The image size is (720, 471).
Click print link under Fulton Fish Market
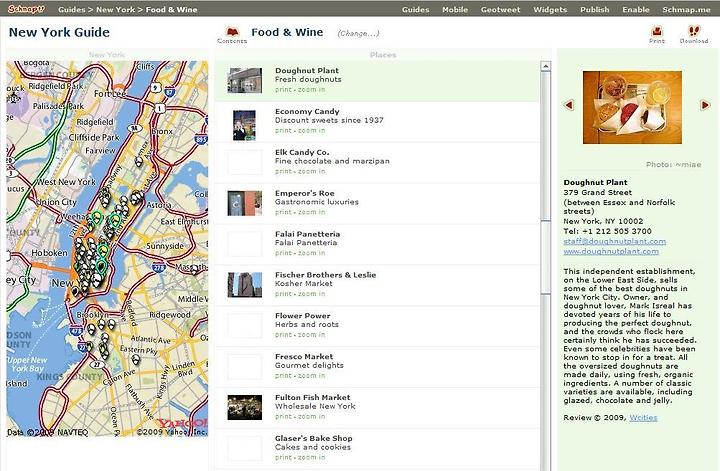click(283, 417)
